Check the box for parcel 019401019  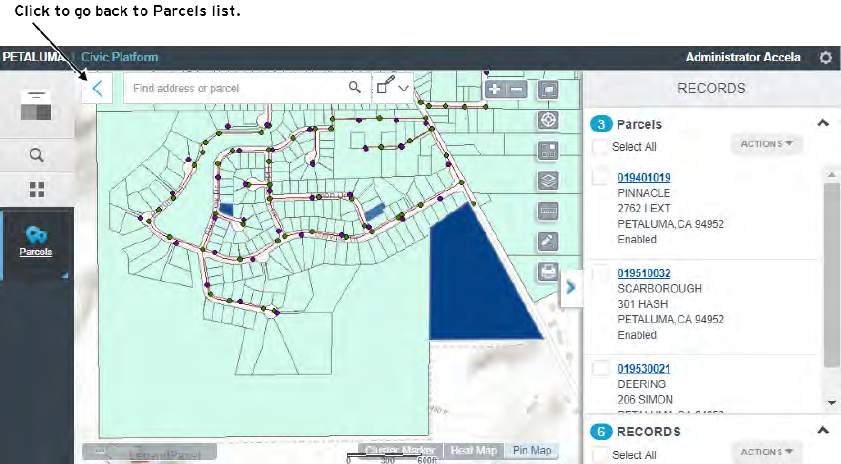[x=600, y=177]
